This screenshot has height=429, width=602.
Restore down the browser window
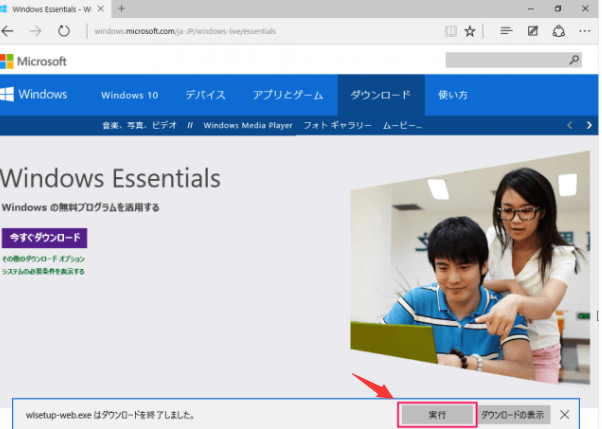558,8
